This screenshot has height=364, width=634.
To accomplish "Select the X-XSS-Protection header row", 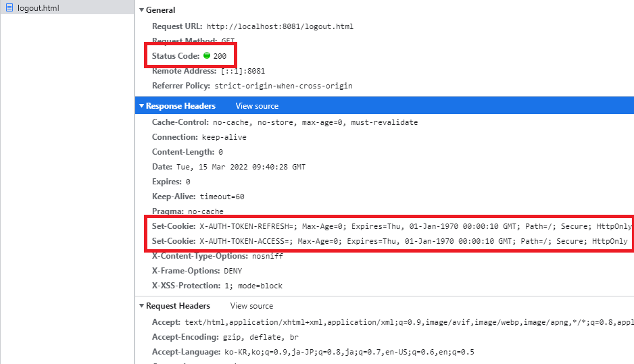I will pos(217,286).
